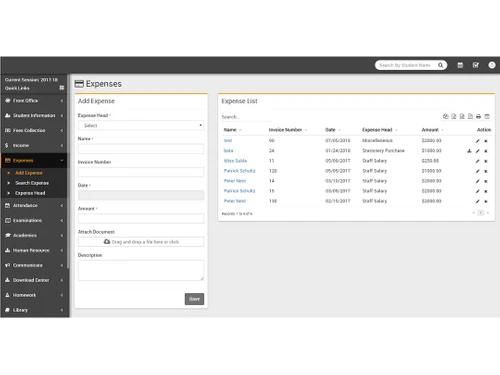Focus the Invoice Number input field

(x=141, y=172)
